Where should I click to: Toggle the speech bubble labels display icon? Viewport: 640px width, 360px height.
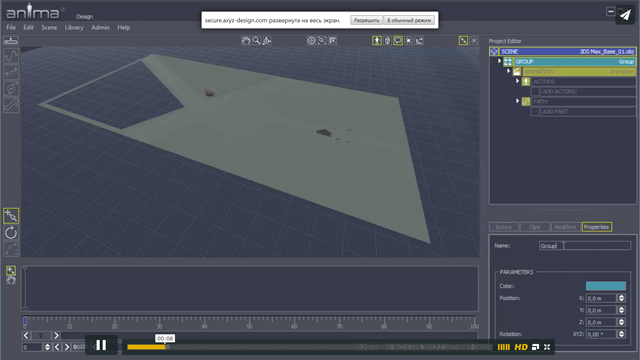(398, 40)
